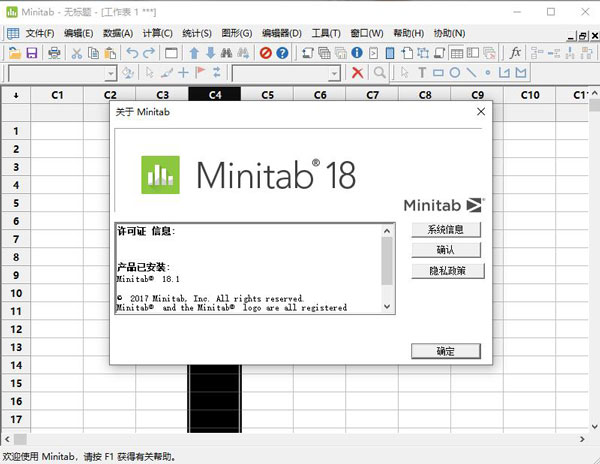Open the 计算(C) menu
Screen dimensions: 600x464
pos(158,34)
